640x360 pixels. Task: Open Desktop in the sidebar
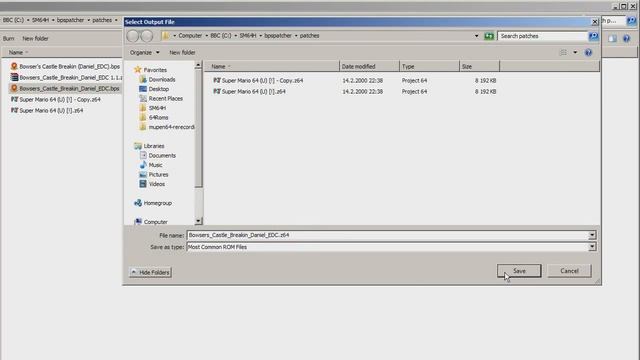tap(154, 89)
